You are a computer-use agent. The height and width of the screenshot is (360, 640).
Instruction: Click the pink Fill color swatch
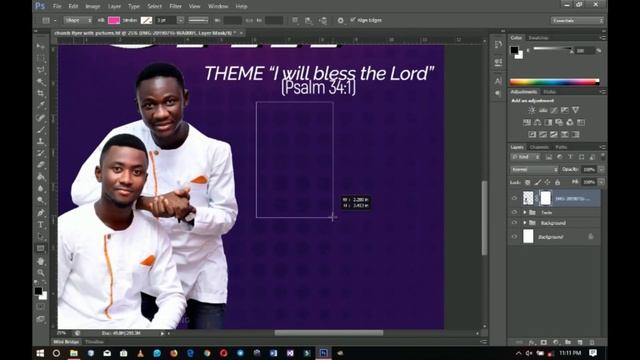click(x=114, y=20)
